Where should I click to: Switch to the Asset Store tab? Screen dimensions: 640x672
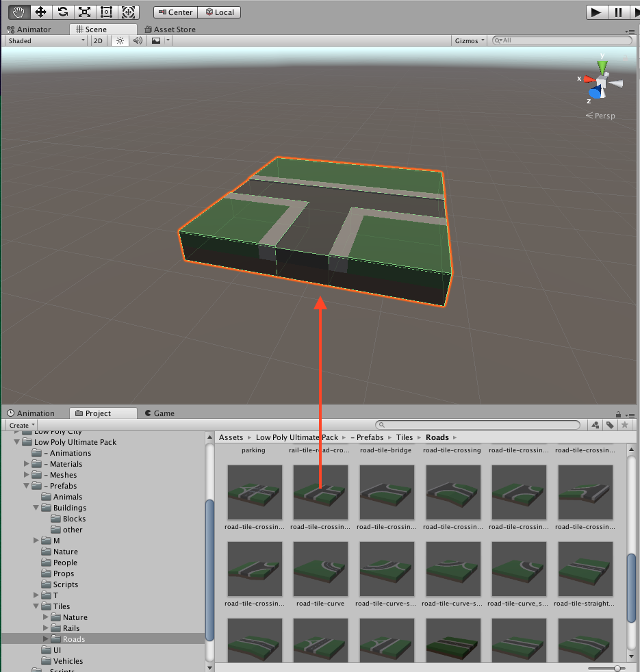click(x=170, y=29)
